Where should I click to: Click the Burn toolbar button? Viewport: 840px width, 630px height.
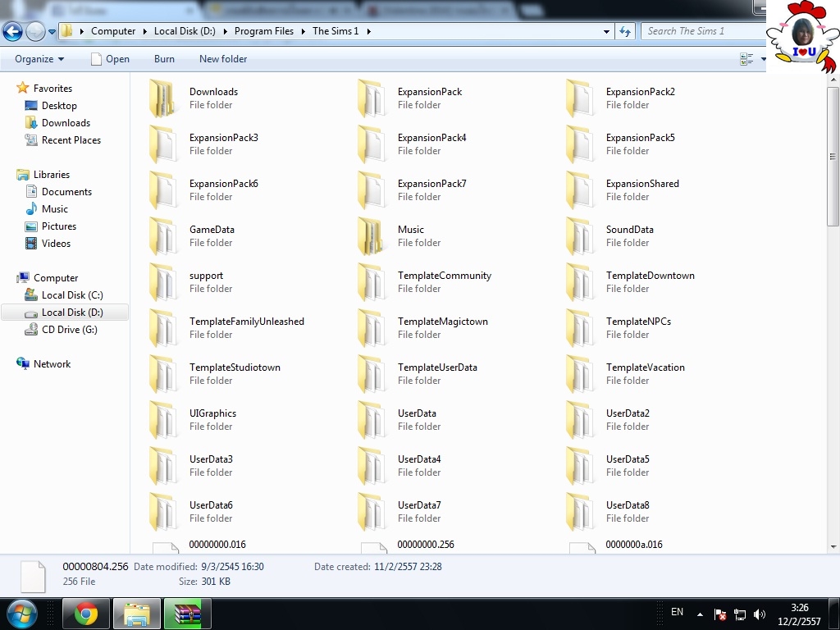pyautogui.click(x=164, y=59)
